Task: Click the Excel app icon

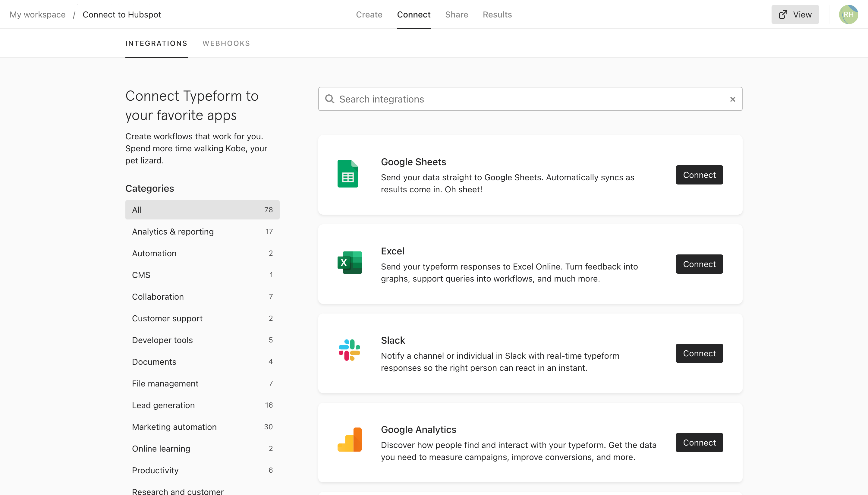Action: (349, 263)
